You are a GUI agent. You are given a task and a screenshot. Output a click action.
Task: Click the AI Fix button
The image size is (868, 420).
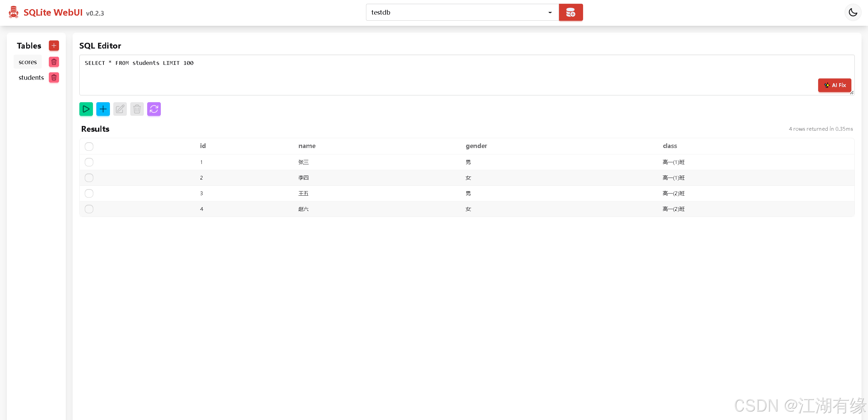(x=835, y=85)
